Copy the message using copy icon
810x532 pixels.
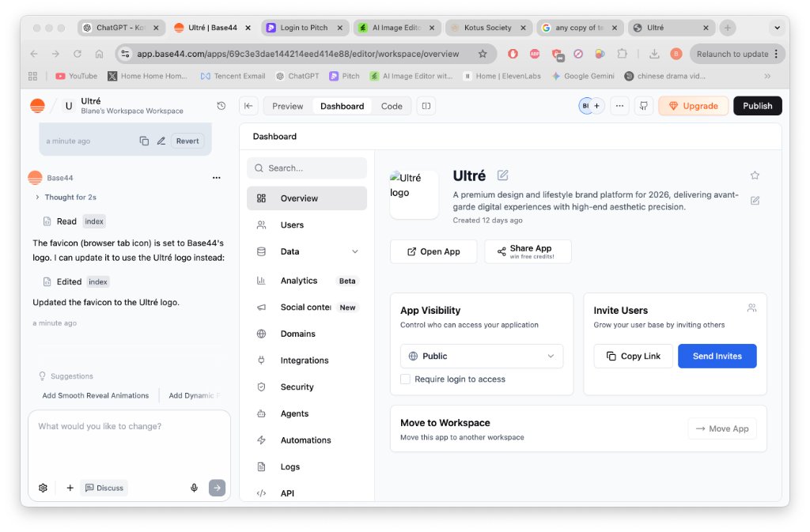click(144, 141)
